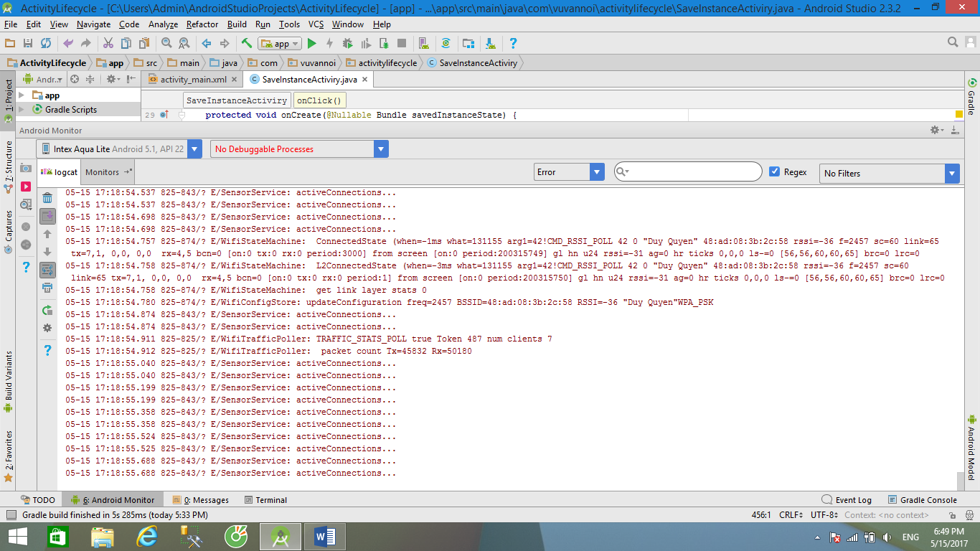Clear logcat using the trash can icon
The image size is (980, 551).
(x=47, y=198)
